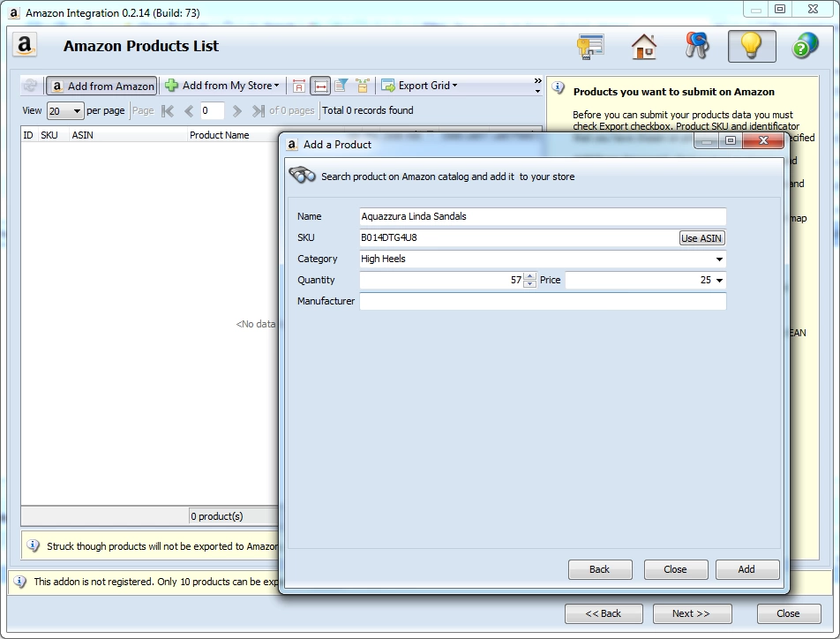The image size is (840, 639).
Task: Click the grouping box toolbar icon
Action: point(363,86)
